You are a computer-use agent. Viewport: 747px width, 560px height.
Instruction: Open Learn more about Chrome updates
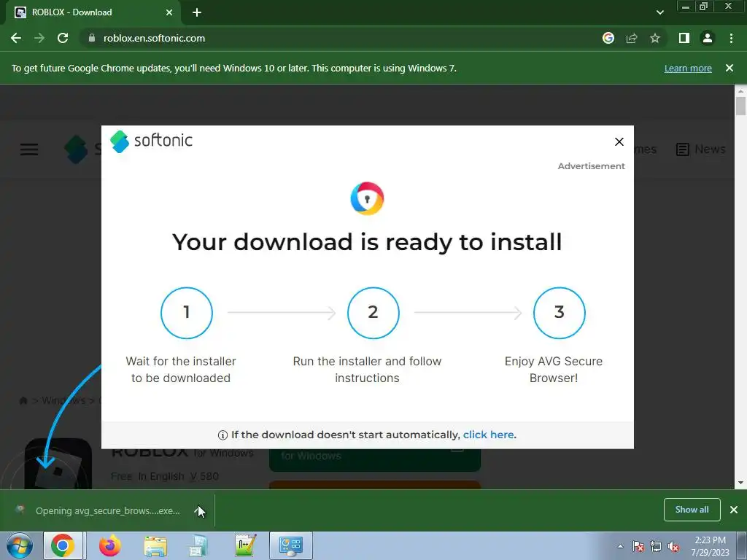[688, 68]
